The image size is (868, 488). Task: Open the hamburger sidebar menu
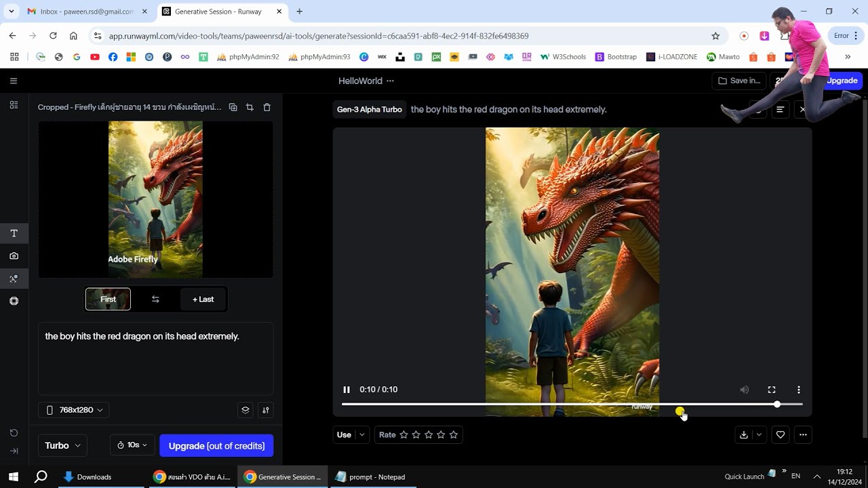pos(14,81)
